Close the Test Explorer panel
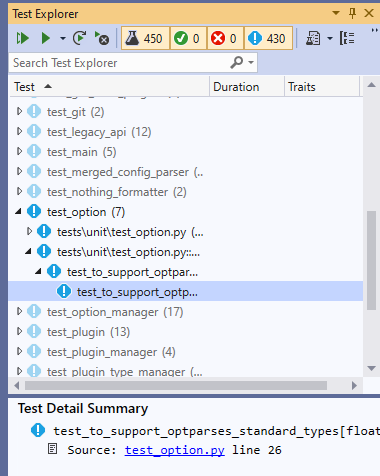The image size is (380, 476). pos(369,13)
